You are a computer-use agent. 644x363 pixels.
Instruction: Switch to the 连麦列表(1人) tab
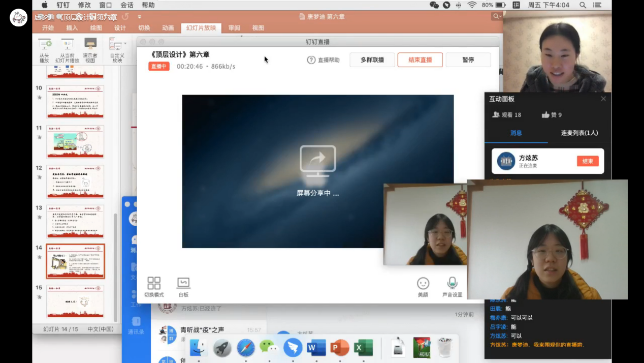(579, 133)
